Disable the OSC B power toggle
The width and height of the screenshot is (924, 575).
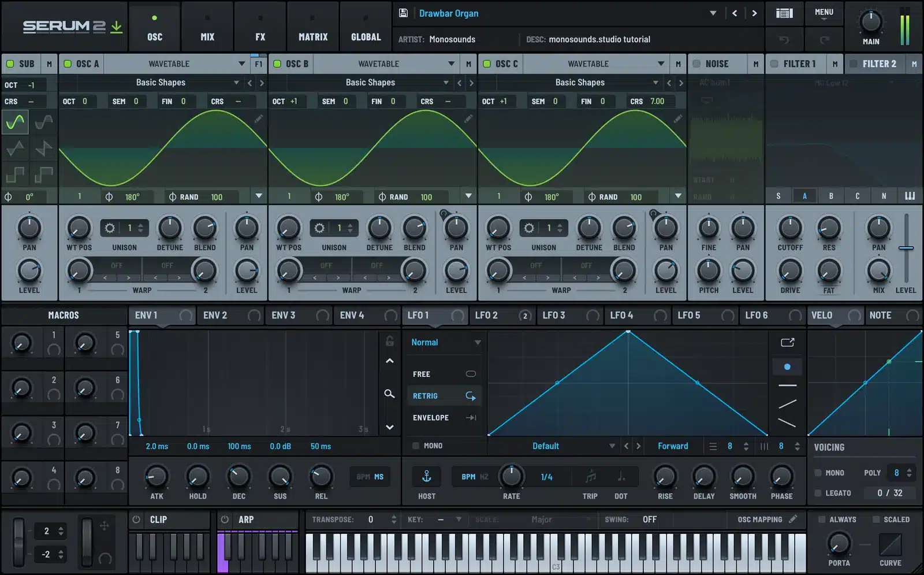pos(277,64)
